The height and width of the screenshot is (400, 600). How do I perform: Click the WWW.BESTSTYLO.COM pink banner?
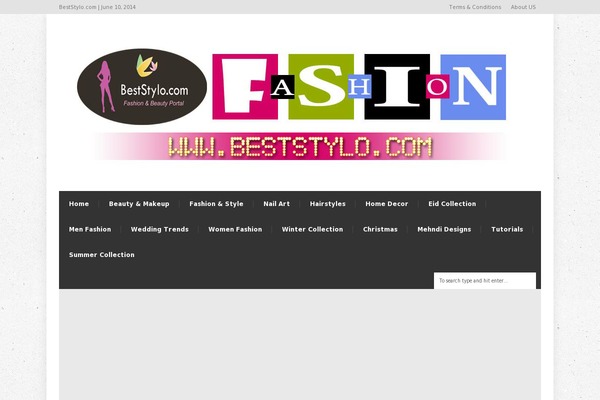pyautogui.click(x=300, y=146)
